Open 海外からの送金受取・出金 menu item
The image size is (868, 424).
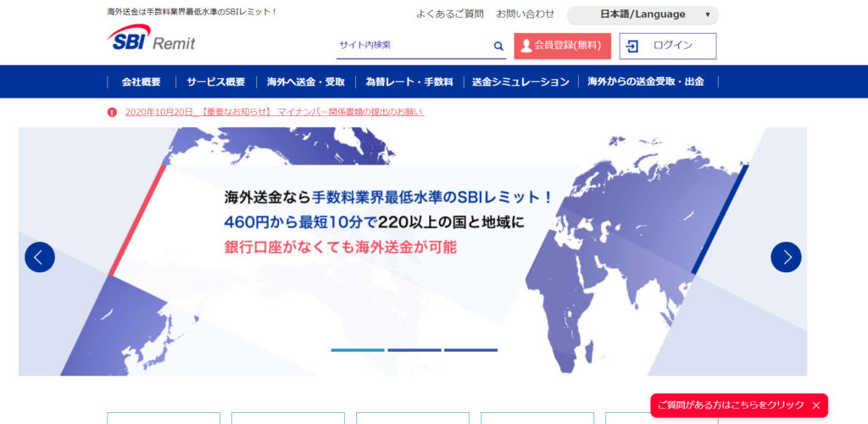pos(646,82)
